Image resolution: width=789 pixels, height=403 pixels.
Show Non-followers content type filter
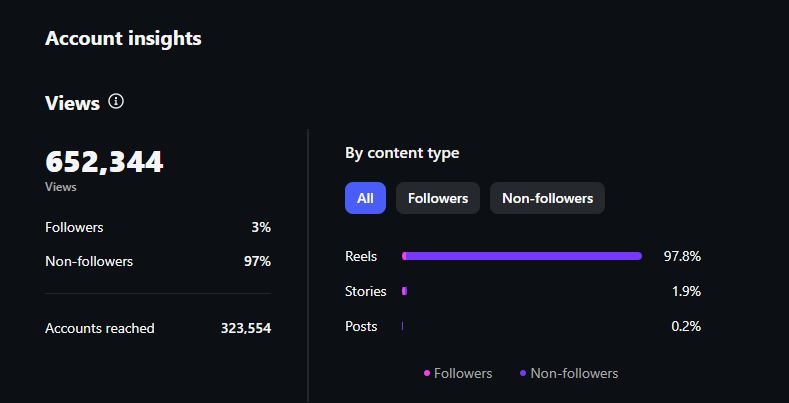(547, 198)
